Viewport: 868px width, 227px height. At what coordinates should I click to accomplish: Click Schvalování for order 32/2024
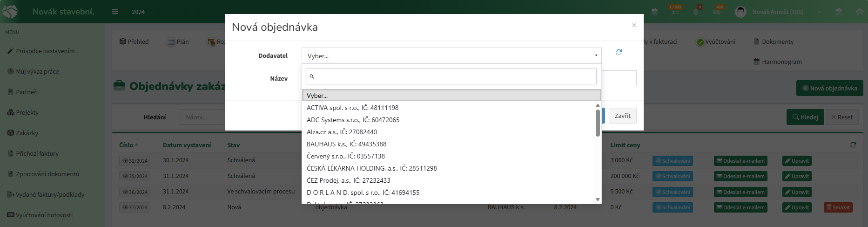pos(673,161)
